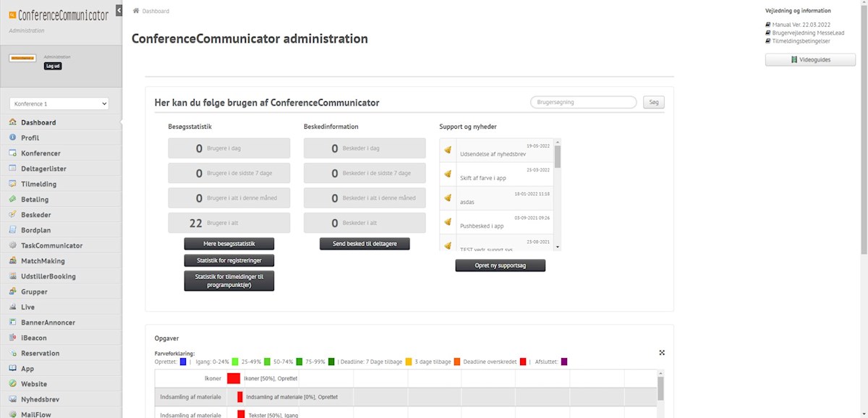Viewport: 868px width, 418px height.
Task: Open Tilmeldingsbetingelser link
Action: click(x=801, y=40)
